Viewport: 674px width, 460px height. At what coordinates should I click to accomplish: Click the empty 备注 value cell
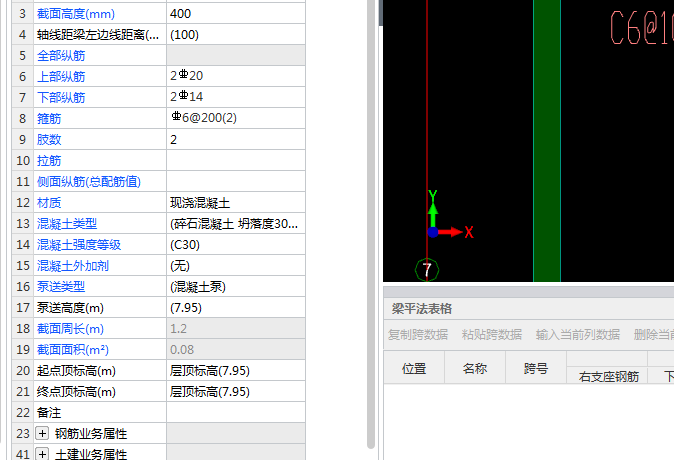236,413
